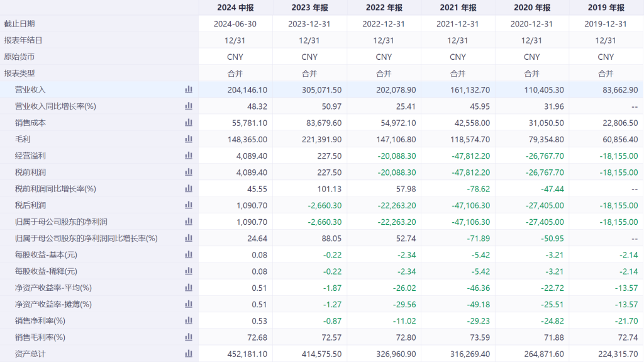Screen dimensions: 644x362
Task: Click the 营业收入 row label
Action: click(x=30, y=90)
